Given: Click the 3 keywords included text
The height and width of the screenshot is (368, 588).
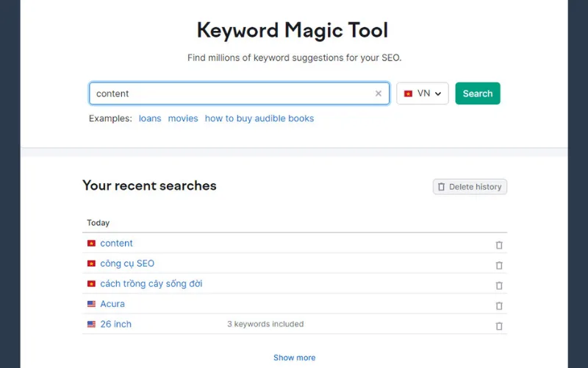Looking at the screenshot, I should coord(265,324).
